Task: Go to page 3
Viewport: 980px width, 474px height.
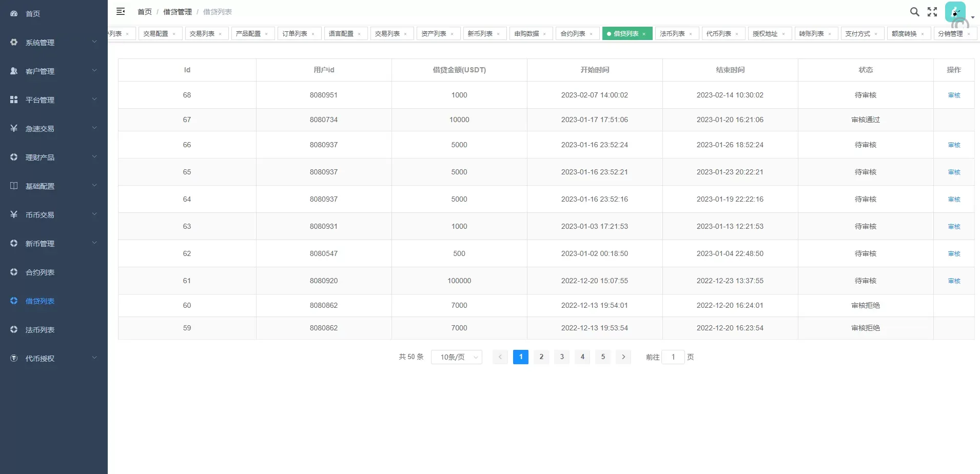Action: tap(562, 357)
